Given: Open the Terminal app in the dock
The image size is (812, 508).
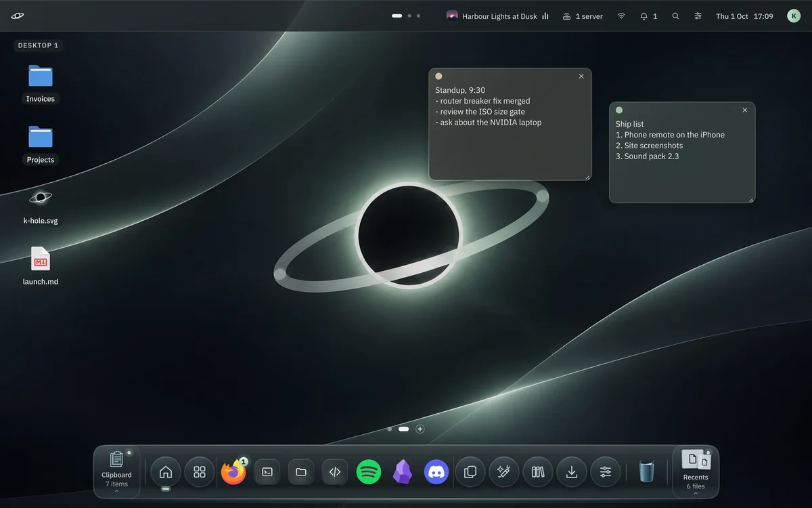Looking at the screenshot, I should click(x=267, y=472).
